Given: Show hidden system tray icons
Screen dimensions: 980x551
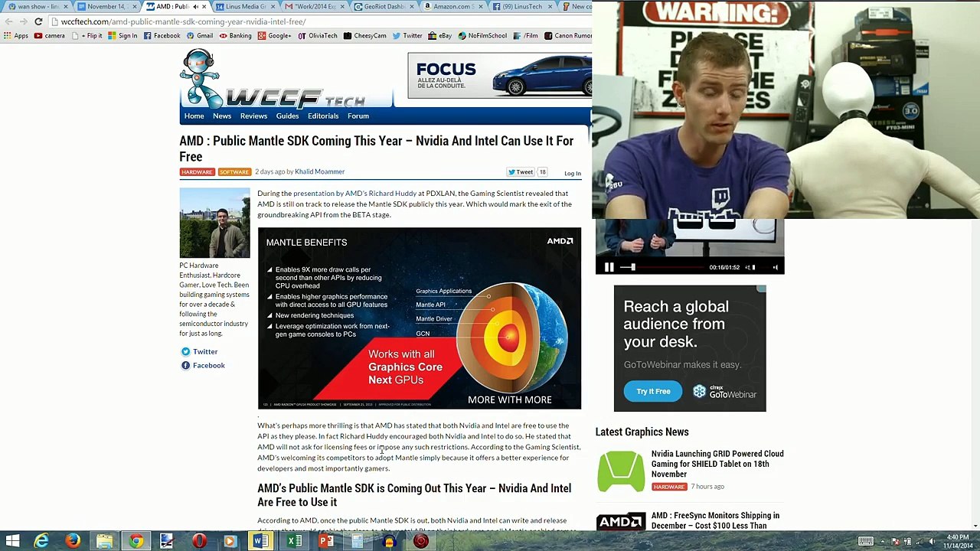Looking at the screenshot, I should (x=881, y=542).
